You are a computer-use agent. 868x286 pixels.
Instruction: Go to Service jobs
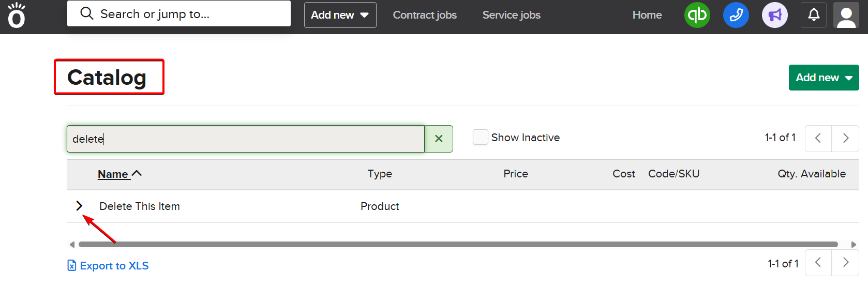(x=511, y=15)
